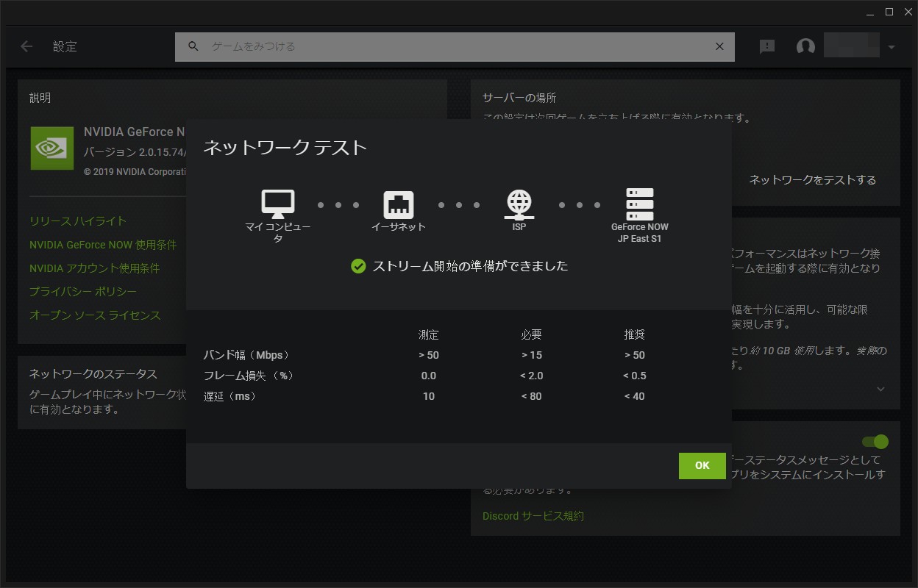Click the ネットワークをテストする button
The height and width of the screenshot is (588, 918).
pos(812,180)
